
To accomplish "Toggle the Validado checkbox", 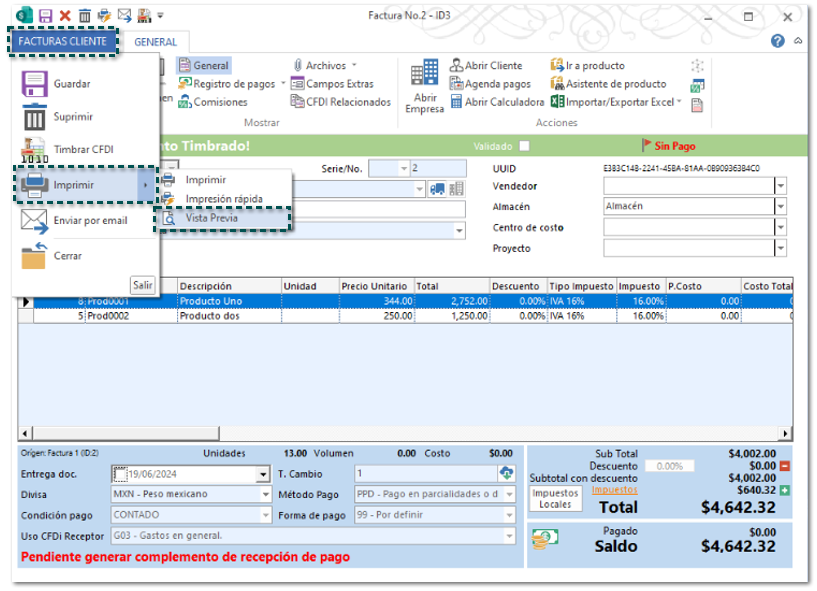I will tap(524, 146).
